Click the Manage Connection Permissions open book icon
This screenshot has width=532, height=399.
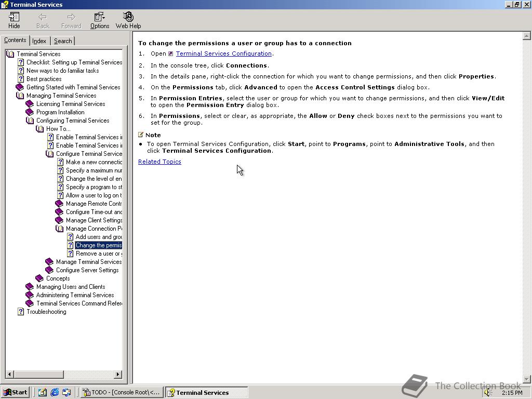tap(59, 229)
